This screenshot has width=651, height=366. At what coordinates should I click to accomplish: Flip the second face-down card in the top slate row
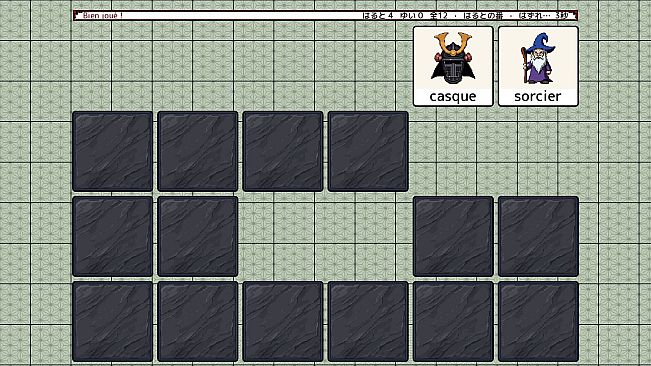pyautogui.click(x=198, y=151)
